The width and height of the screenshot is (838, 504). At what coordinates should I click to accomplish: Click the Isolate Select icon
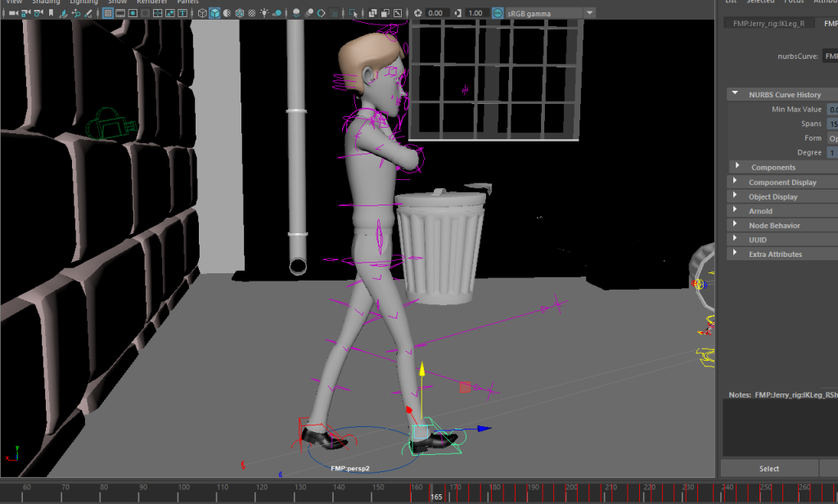point(353,13)
